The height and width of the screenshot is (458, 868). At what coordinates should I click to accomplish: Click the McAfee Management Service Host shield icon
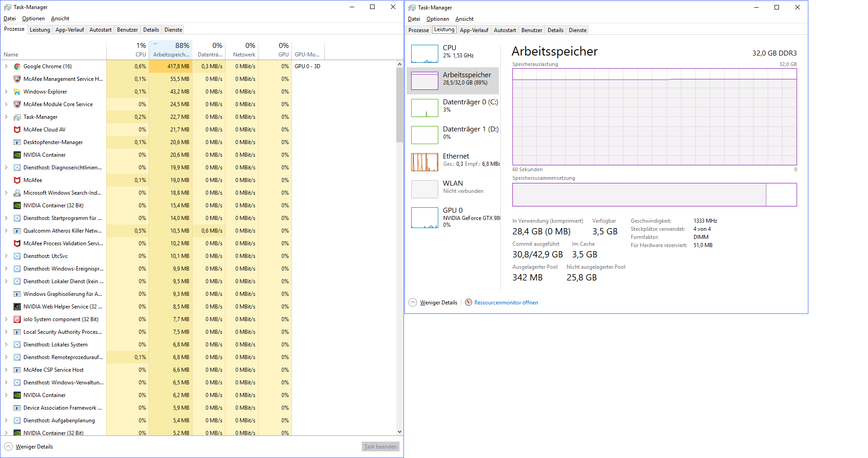[x=17, y=79]
